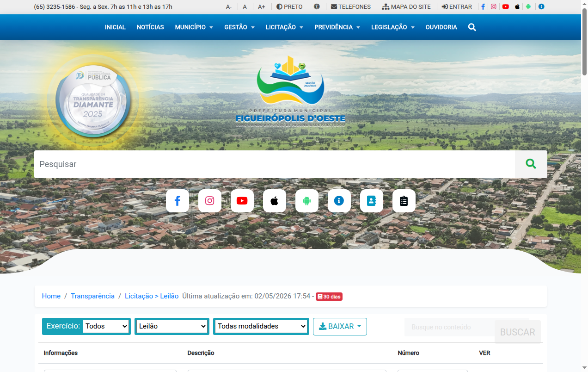Expand the PREVIDÊNCIA dropdown menu

337,27
